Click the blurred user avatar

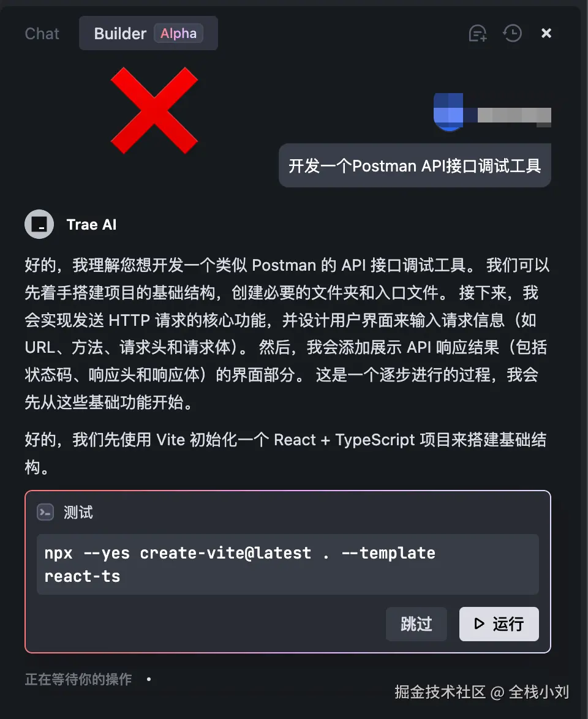coord(448,112)
